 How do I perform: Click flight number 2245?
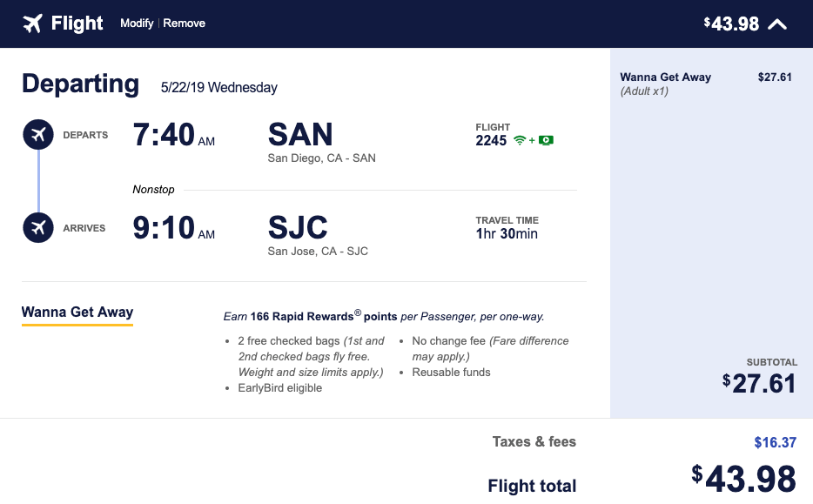pyautogui.click(x=491, y=140)
